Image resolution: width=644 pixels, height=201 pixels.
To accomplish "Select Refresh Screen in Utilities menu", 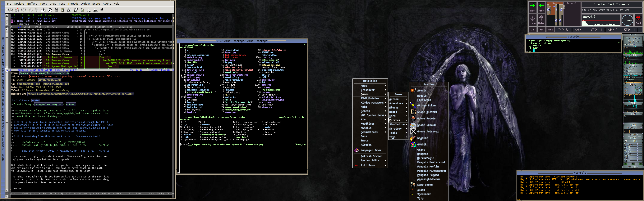I will click(x=370, y=156).
